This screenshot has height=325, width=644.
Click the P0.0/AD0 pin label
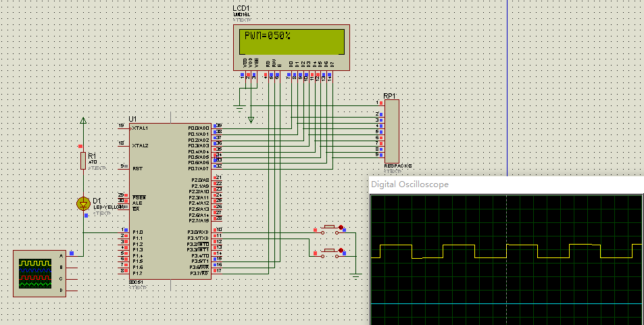(199, 128)
